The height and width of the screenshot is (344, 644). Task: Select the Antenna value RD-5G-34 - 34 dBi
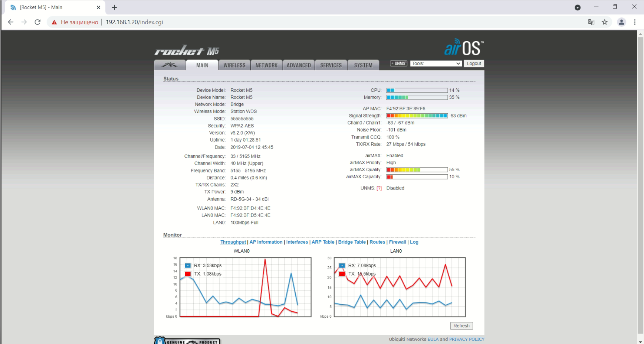pyautogui.click(x=249, y=199)
